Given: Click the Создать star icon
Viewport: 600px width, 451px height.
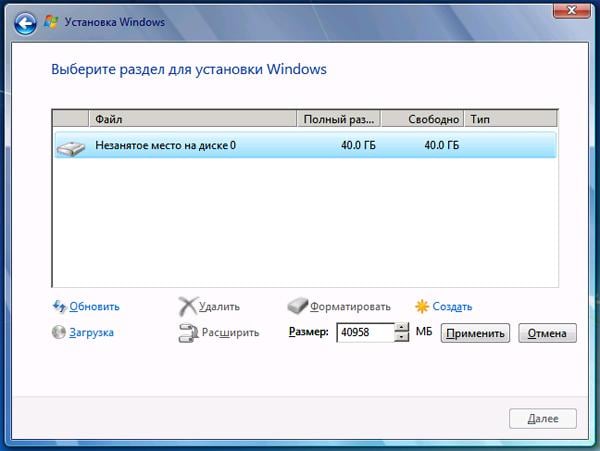Looking at the screenshot, I should click(422, 306).
